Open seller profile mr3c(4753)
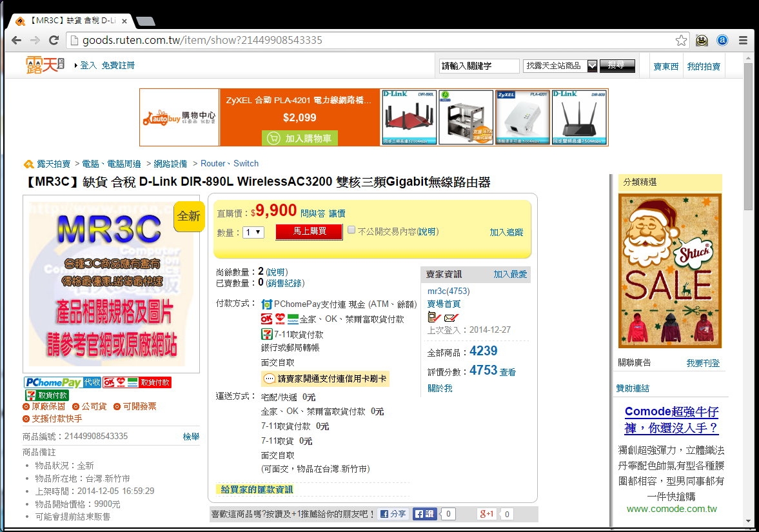Viewport: 759px width, 532px height. (x=449, y=291)
